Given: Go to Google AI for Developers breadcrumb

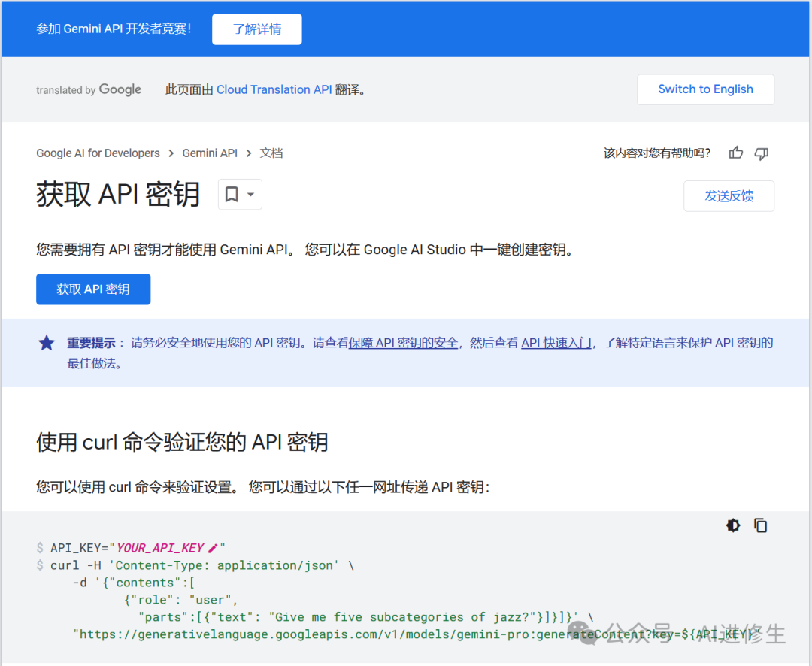Looking at the screenshot, I should (98, 153).
